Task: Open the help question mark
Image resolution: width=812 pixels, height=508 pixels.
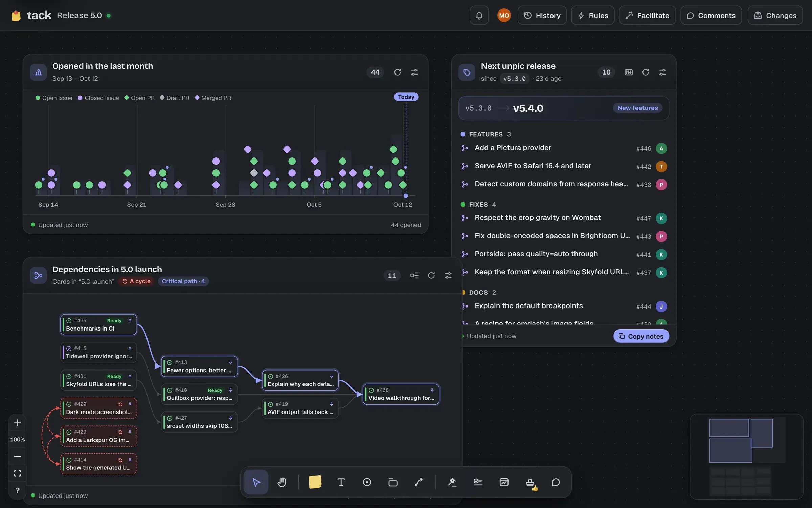Action: click(x=18, y=490)
